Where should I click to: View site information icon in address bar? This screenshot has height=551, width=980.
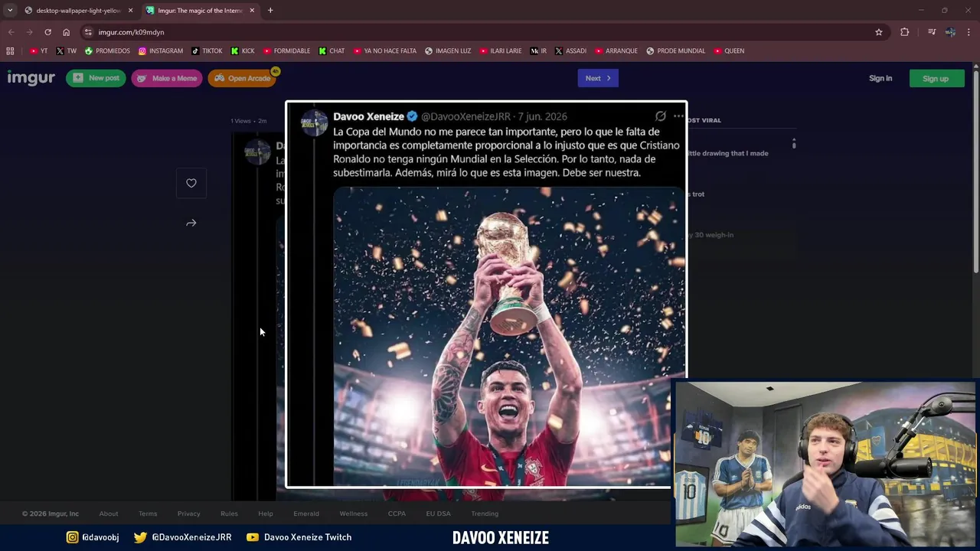click(x=88, y=32)
